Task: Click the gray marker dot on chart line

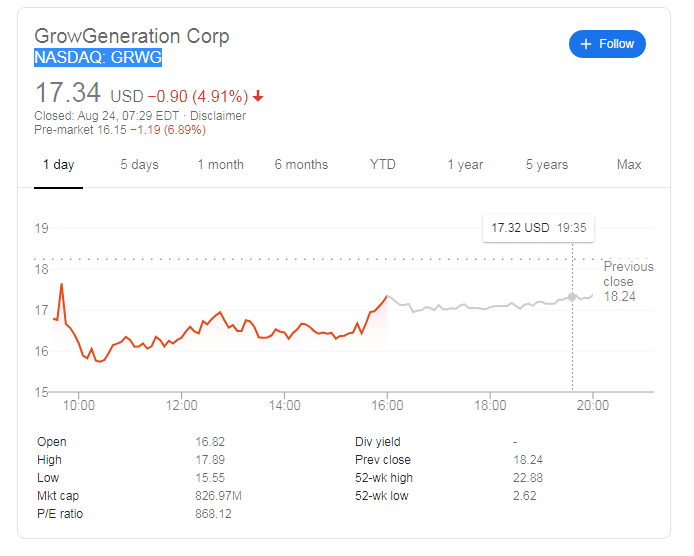Action: (572, 296)
